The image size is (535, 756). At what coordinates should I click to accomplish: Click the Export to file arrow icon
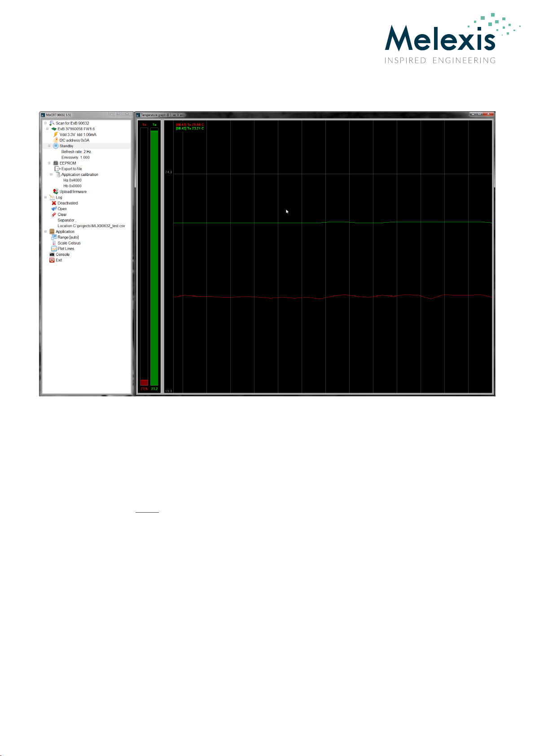(x=57, y=169)
